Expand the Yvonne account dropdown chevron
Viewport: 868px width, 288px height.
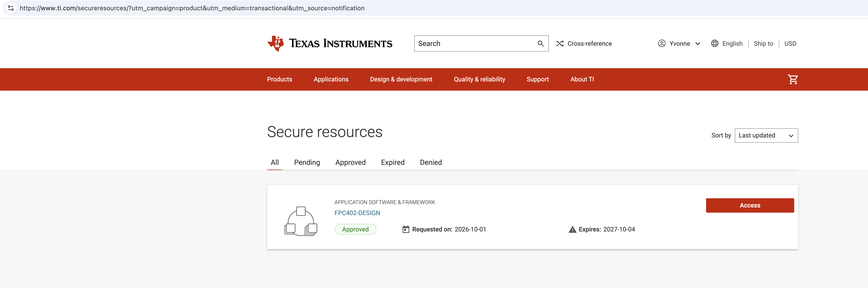[x=698, y=44]
